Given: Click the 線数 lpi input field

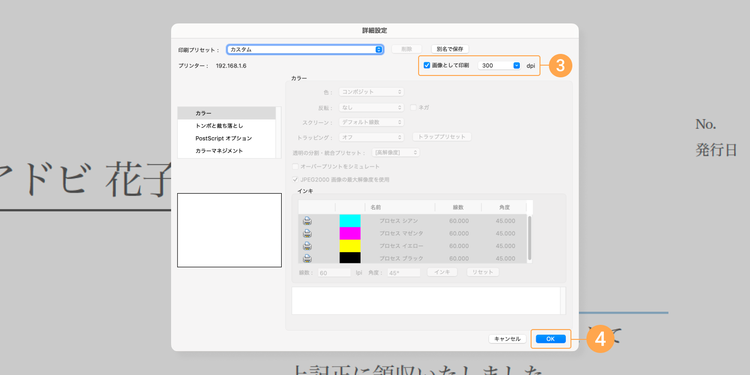Looking at the screenshot, I should pos(334,273).
